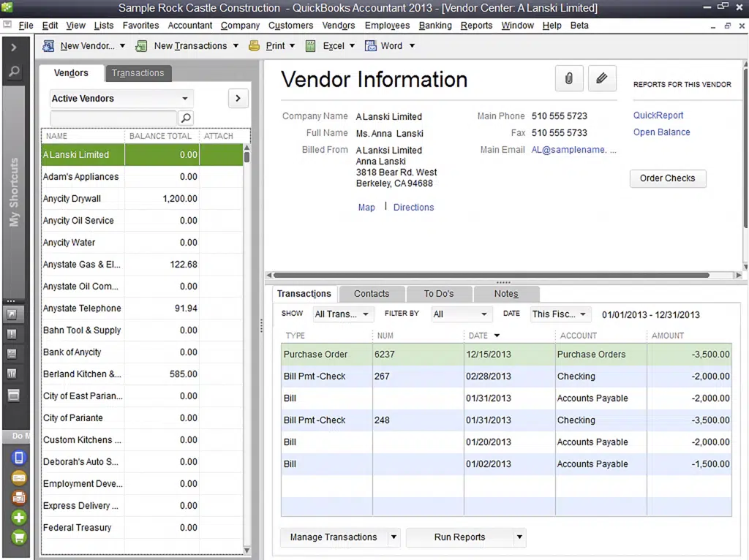
Task: Open the New Vendor toolbar menu
Action: pyautogui.click(x=84, y=46)
